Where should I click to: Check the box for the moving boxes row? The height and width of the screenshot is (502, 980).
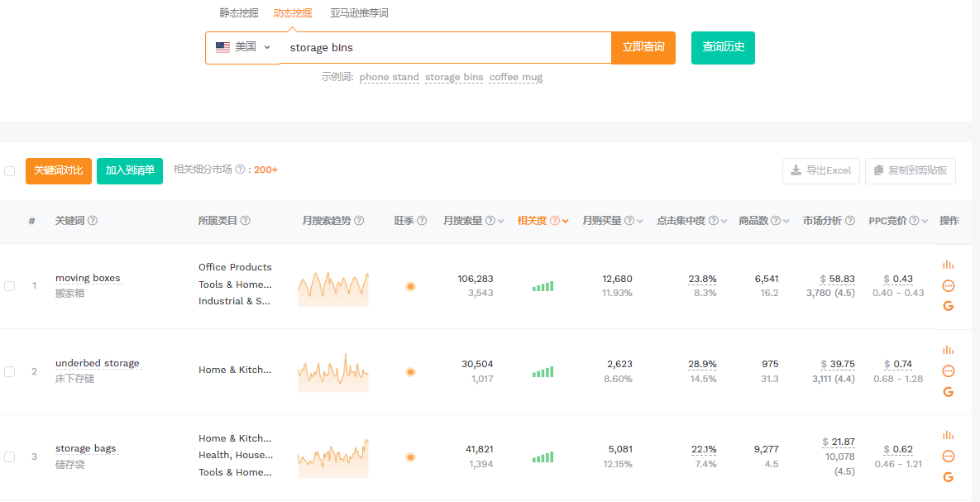click(10, 286)
